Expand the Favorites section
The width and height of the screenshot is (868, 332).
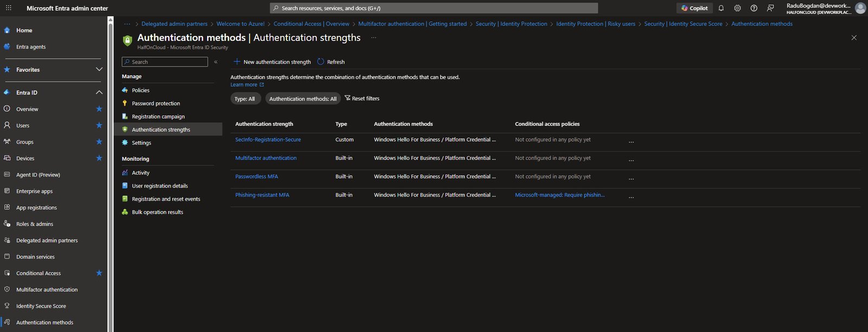click(99, 69)
